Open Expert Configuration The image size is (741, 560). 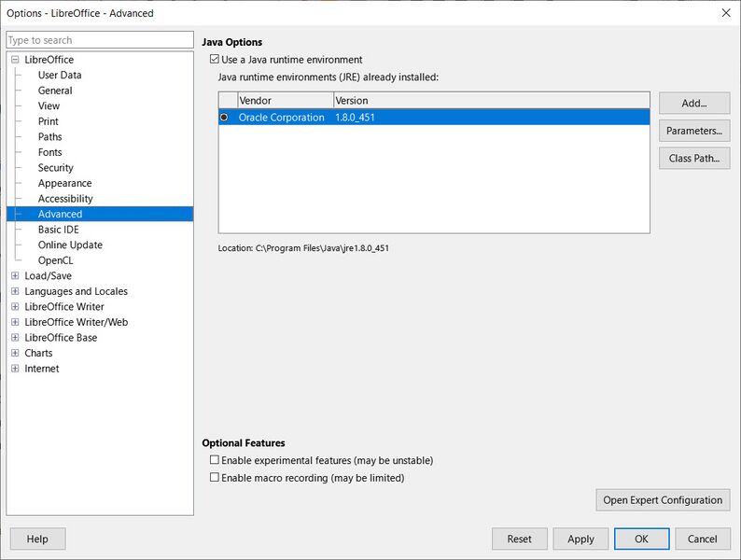663,500
